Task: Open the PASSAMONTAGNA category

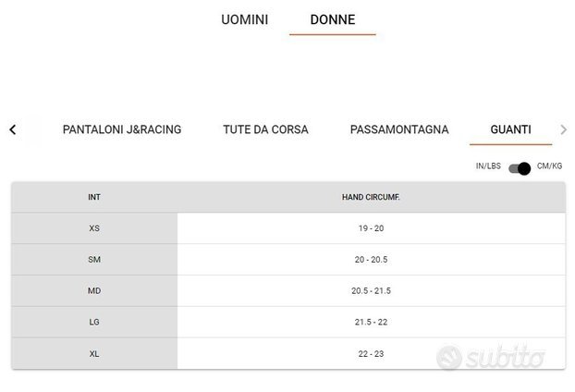Action: (399, 129)
